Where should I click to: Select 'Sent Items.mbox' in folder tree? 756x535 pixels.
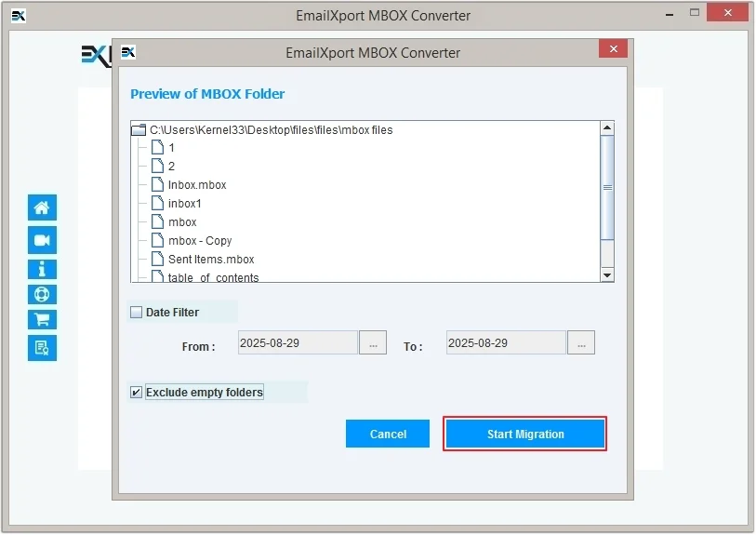click(x=211, y=259)
